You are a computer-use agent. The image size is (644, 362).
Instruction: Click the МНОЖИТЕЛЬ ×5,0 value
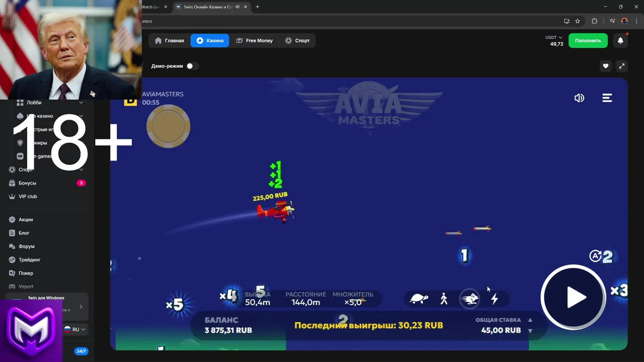[353, 302]
